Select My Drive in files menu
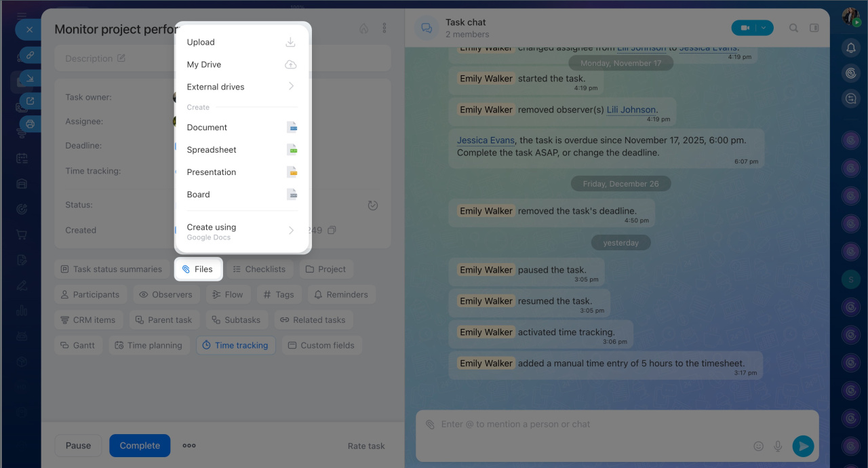 point(241,64)
